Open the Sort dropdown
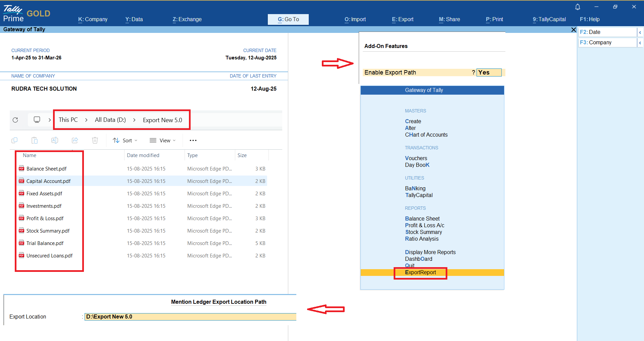 [125, 140]
